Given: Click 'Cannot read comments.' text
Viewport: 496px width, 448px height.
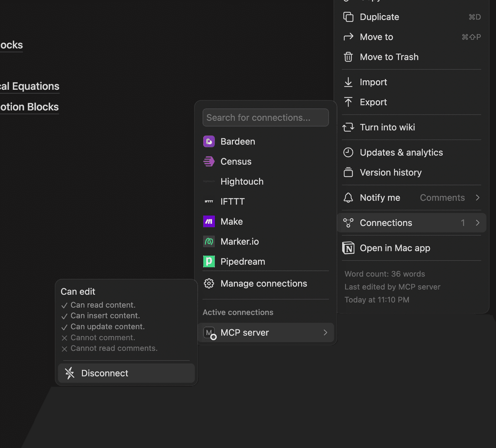Looking at the screenshot, I should (114, 348).
